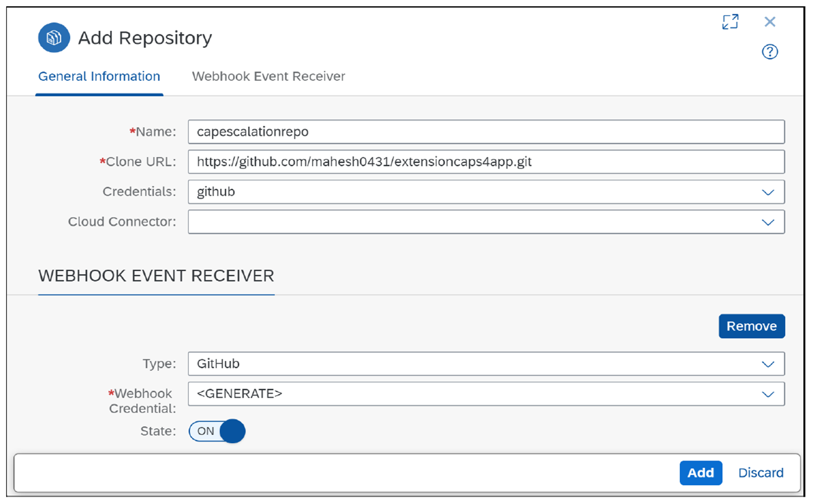This screenshot has height=504, width=813.
Task: Click the Add button to save the repository
Action: [701, 473]
